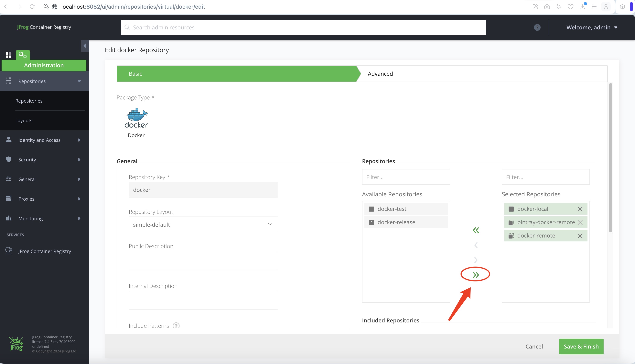Screen dimensions: 635x364
Task: Select the Basic tab
Action: pyautogui.click(x=237, y=74)
